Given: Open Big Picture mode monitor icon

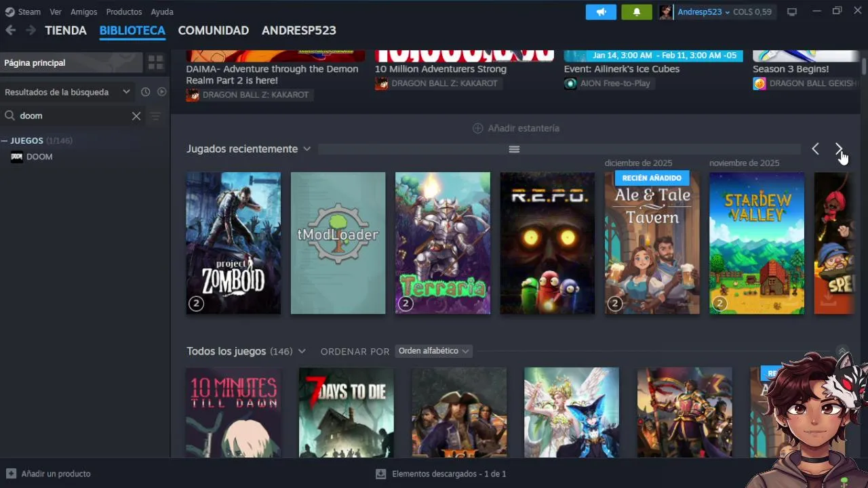Looking at the screenshot, I should [x=791, y=12].
